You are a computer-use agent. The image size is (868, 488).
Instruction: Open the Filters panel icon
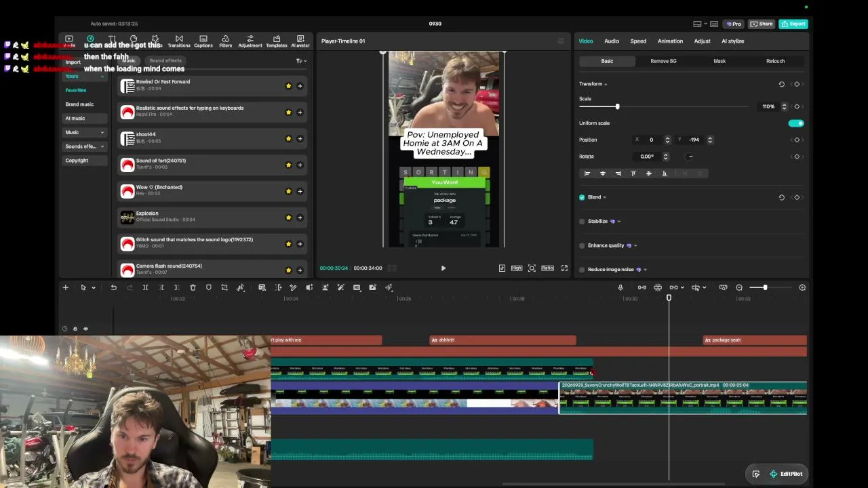[x=226, y=41]
